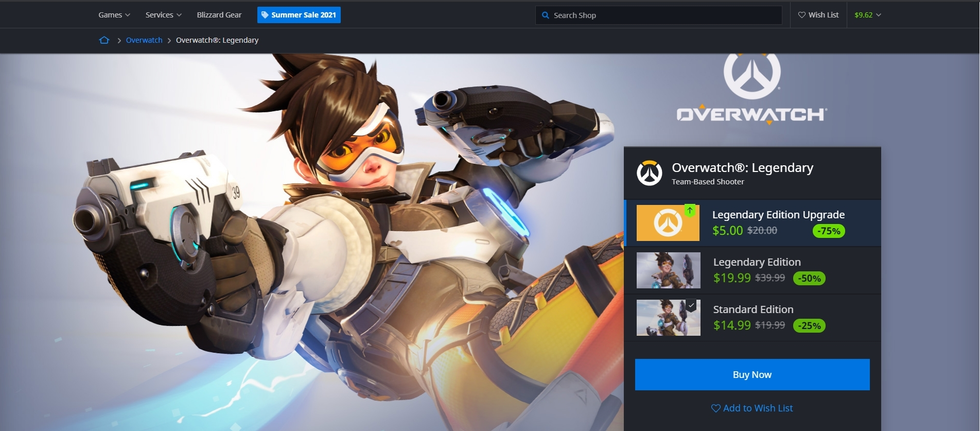Pick the Standard Edition option

(753, 318)
